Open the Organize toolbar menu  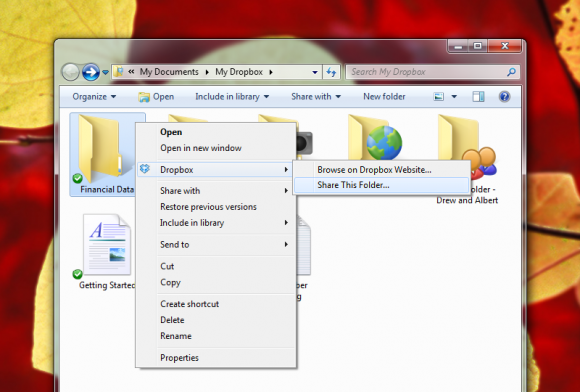coord(94,97)
